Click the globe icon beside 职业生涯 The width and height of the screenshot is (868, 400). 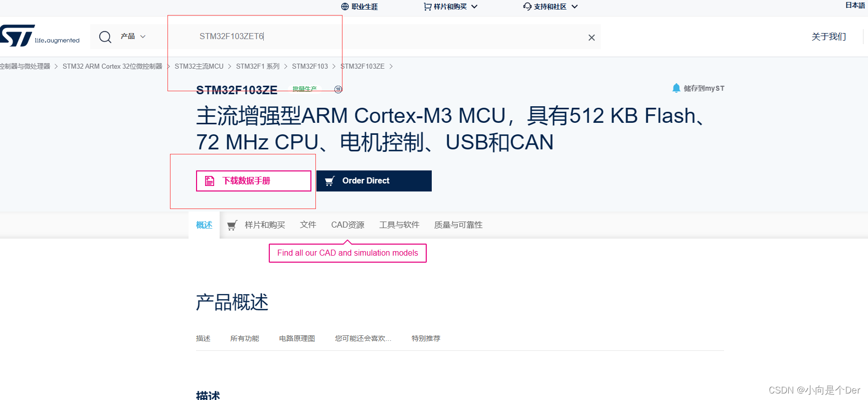tap(345, 7)
